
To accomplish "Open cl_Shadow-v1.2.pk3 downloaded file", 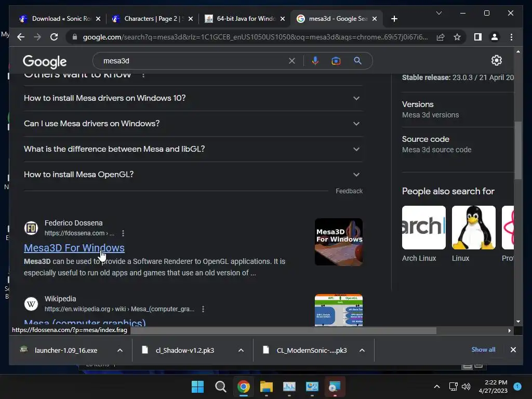I will (x=184, y=350).
